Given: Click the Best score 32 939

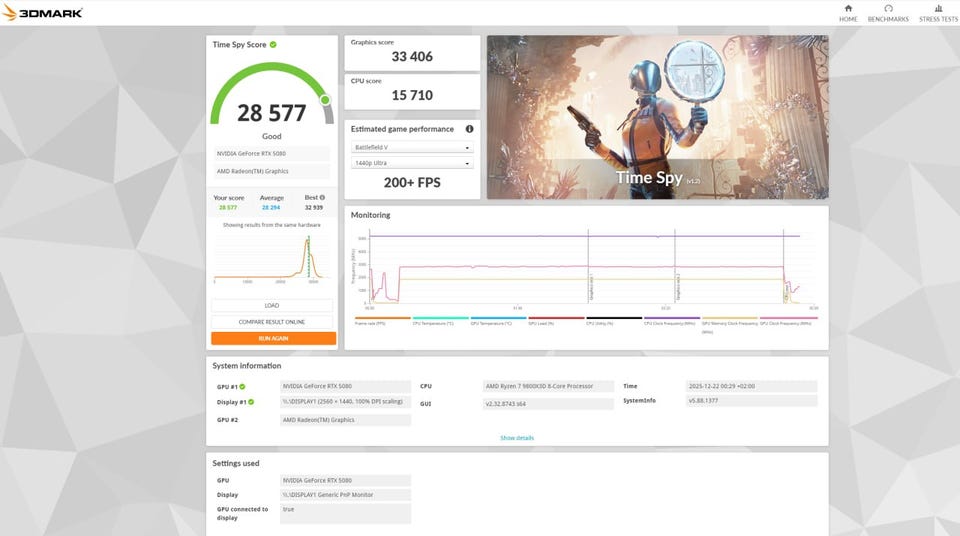Looking at the screenshot, I should click(314, 208).
